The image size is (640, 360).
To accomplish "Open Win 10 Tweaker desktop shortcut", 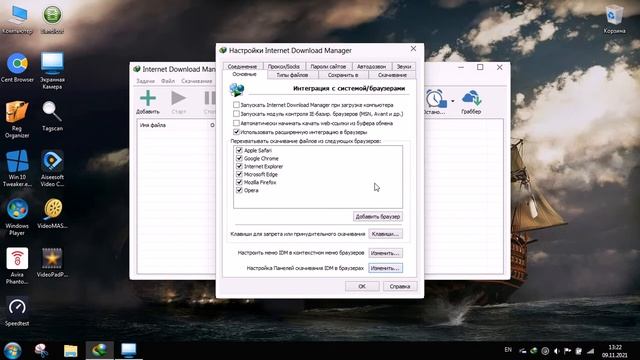I will (x=17, y=168).
